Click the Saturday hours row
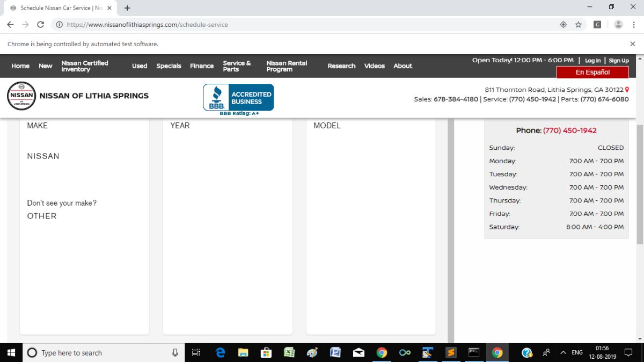This screenshot has width=644, height=362. 557,227
